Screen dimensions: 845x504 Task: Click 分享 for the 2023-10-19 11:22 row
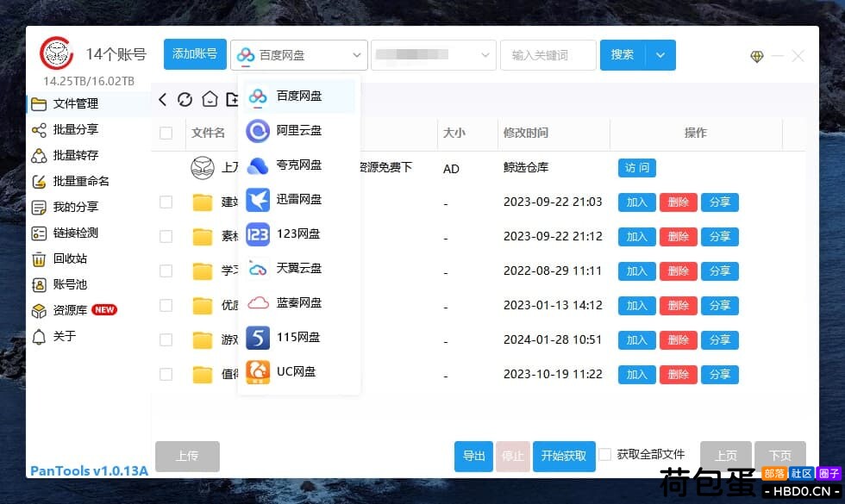click(720, 375)
